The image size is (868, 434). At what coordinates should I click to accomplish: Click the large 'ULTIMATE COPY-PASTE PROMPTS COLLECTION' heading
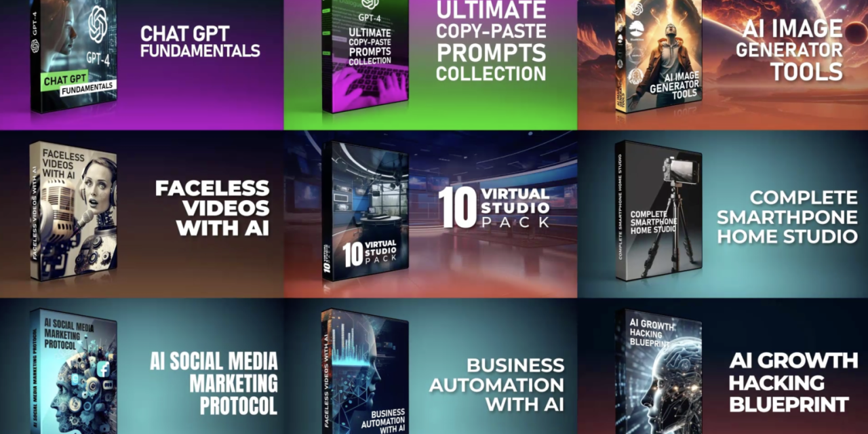[491, 41]
